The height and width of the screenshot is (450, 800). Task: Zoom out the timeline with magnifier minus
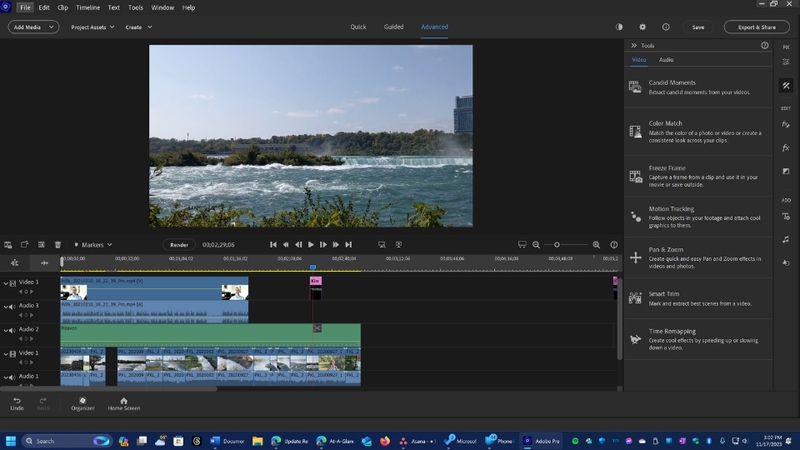536,245
